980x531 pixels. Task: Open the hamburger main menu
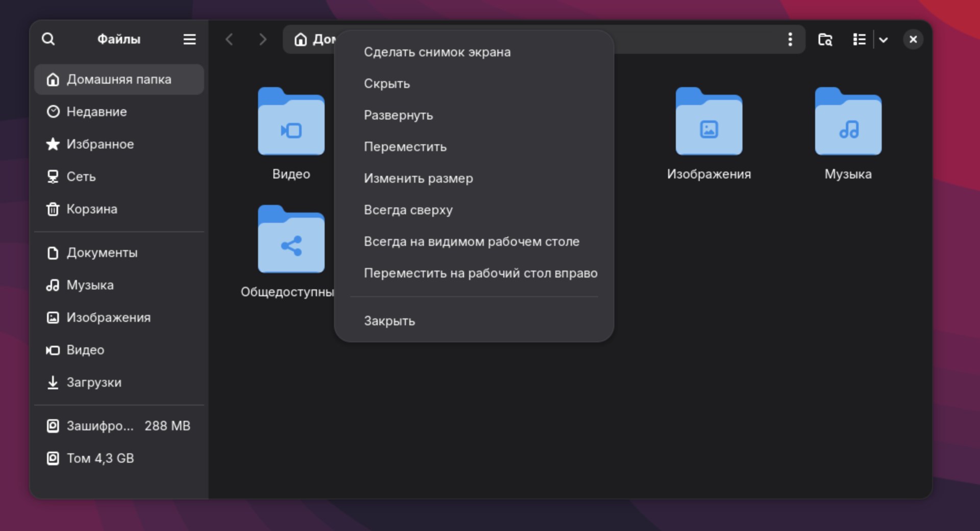tap(189, 39)
